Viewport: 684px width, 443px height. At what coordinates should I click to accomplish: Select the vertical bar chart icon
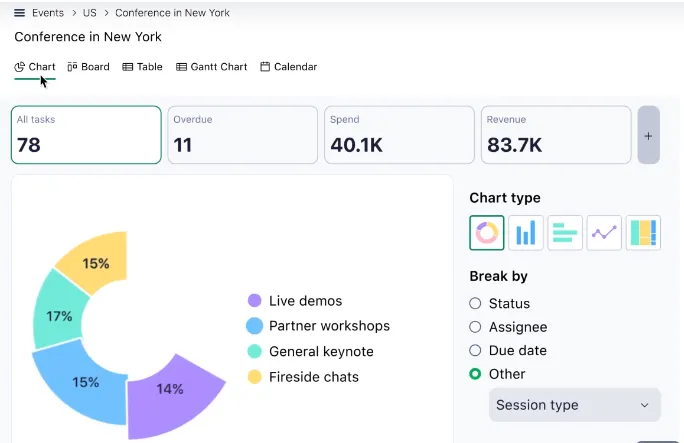pyautogui.click(x=526, y=233)
